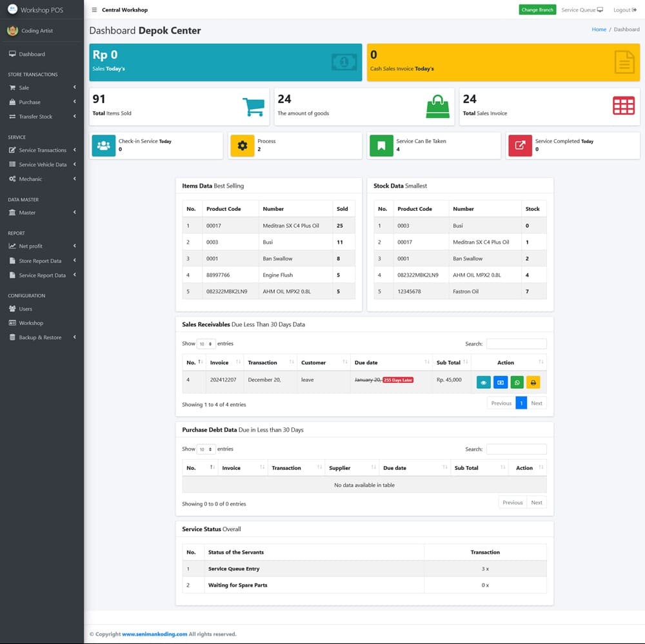Toggle sidebar with hamburger menu icon
The height and width of the screenshot is (644, 645).
tap(94, 10)
